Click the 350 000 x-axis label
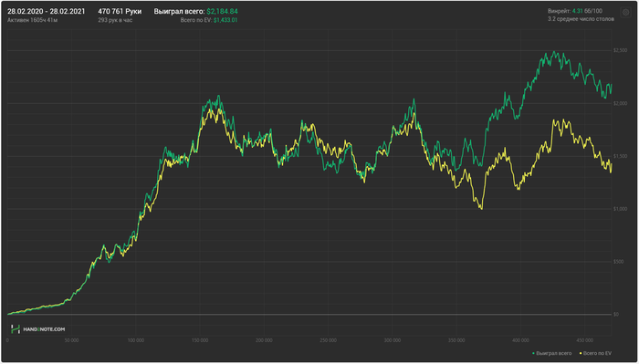639x364 pixels. point(456,340)
